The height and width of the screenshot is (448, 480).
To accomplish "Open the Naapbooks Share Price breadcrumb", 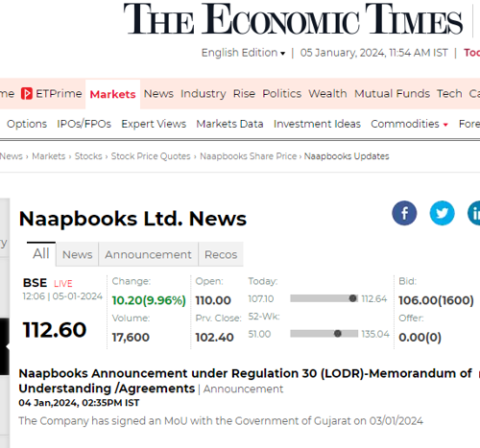I will pos(249,156).
